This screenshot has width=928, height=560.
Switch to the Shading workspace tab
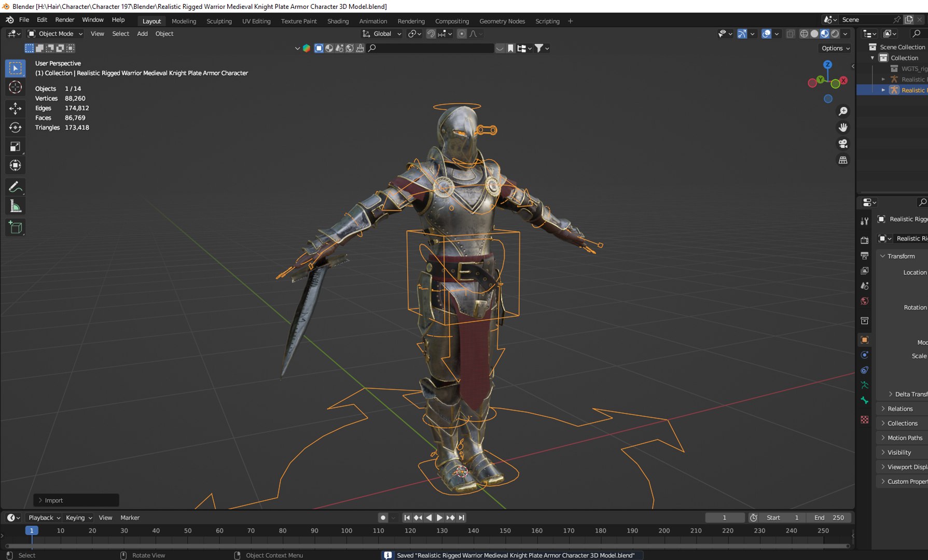[338, 21]
